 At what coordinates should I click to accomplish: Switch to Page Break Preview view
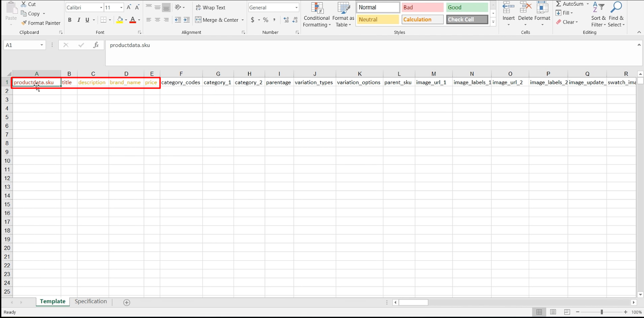coord(567,312)
